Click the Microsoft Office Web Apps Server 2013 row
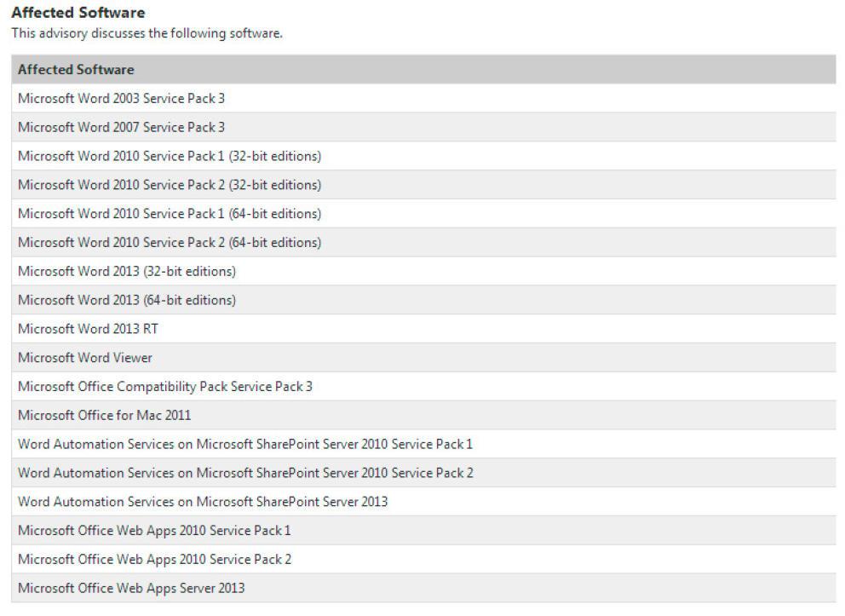 pyautogui.click(x=131, y=589)
